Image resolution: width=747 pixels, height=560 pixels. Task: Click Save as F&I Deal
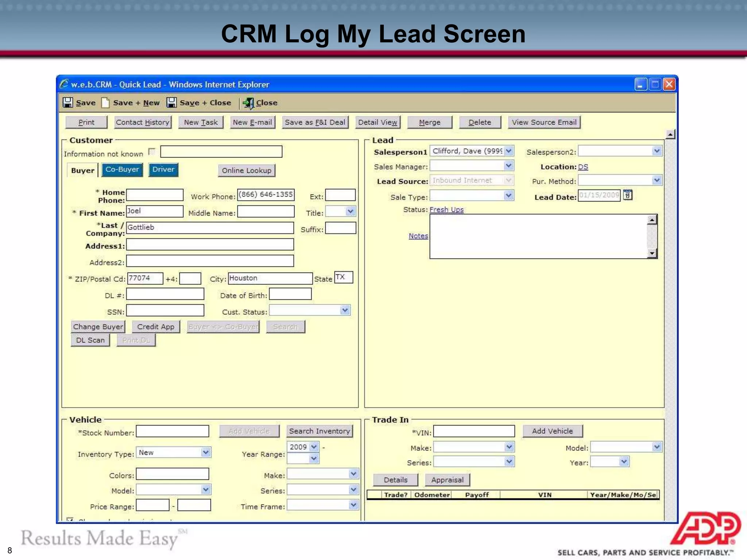tap(315, 122)
